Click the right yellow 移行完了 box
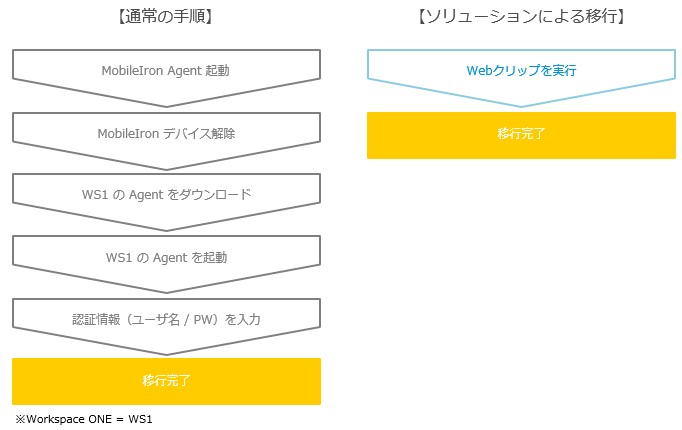The height and width of the screenshot is (430, 682). [x=521, y=135]
